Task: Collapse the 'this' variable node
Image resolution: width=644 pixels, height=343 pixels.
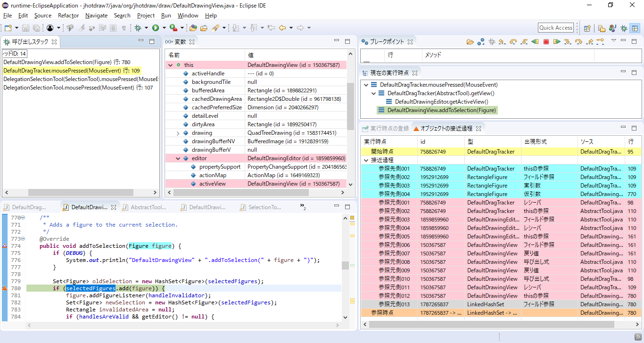Action: coord(171,65)
